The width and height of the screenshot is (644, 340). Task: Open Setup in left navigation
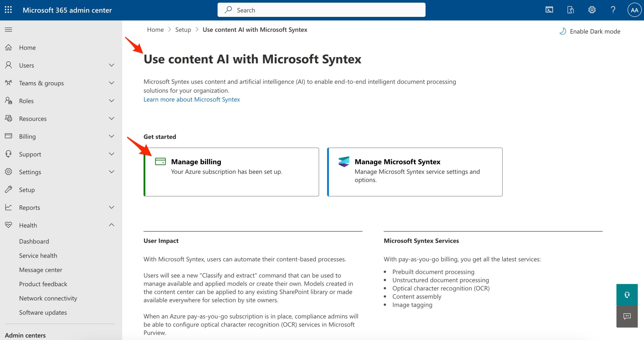[27, 190]
